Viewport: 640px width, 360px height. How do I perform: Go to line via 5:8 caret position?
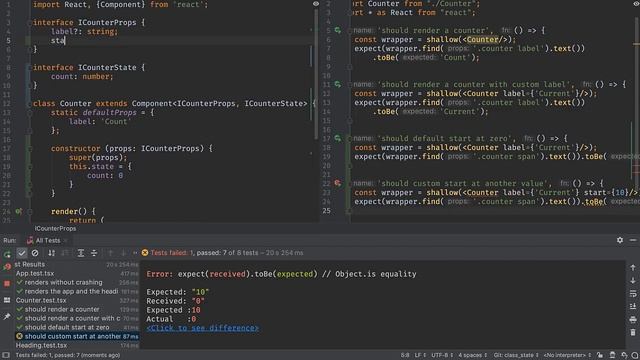405,355
